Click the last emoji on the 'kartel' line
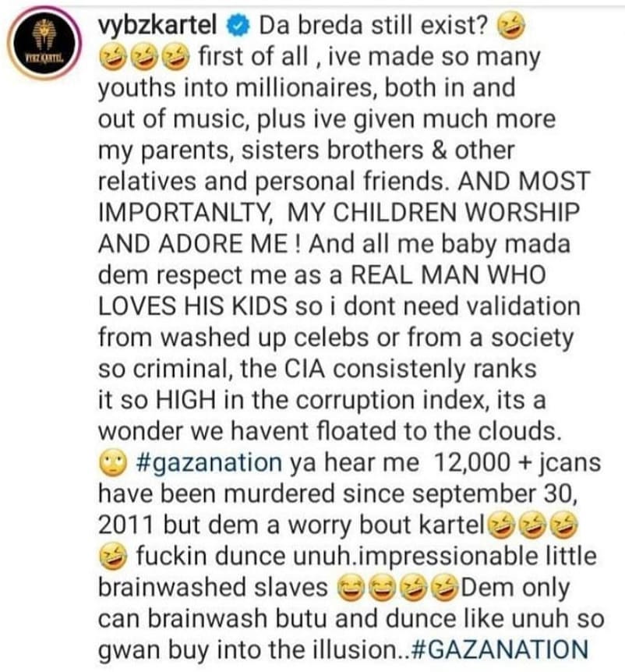The image size is (625, 672). [563, 525]
